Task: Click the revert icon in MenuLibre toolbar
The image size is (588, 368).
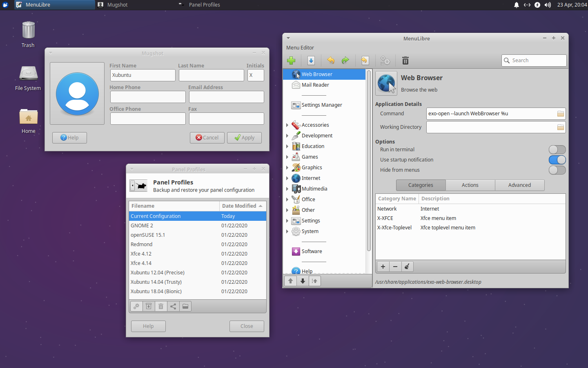Action: click(365, 61)
